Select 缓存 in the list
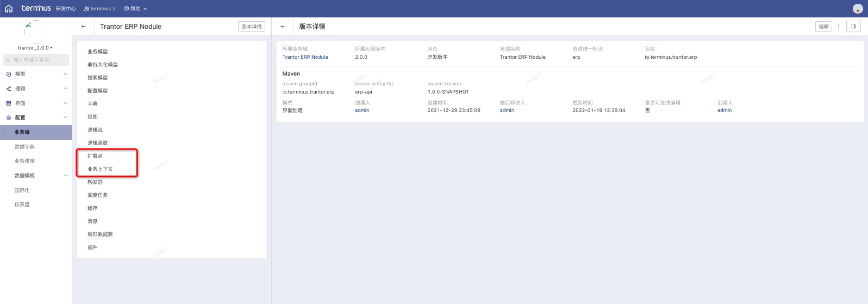The width and height of the screenshot is (868, 304). coord(92,208)
